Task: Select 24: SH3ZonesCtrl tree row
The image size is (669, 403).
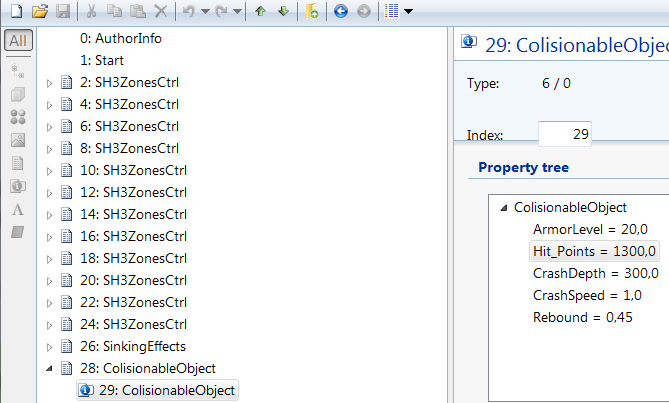Action: 134,324
